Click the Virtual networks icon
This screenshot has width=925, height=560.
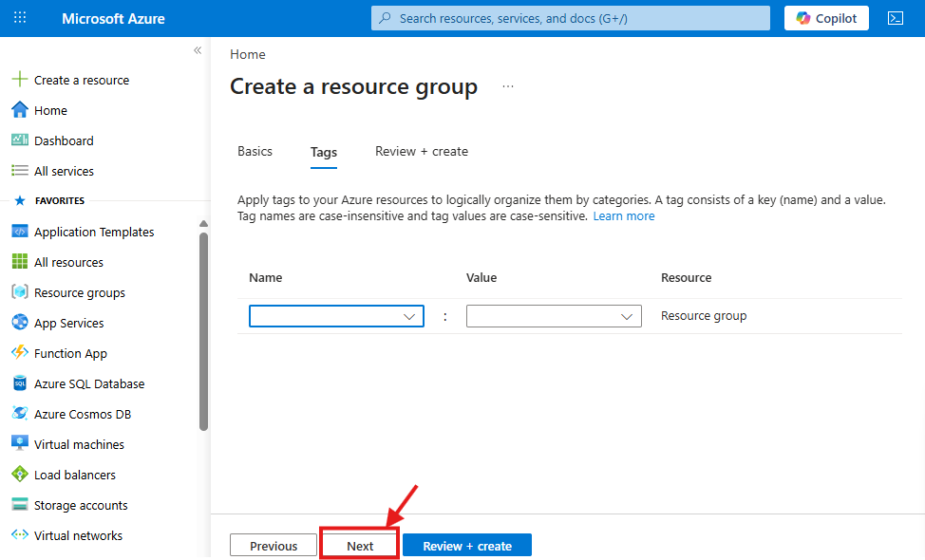[x=19, y=534]
